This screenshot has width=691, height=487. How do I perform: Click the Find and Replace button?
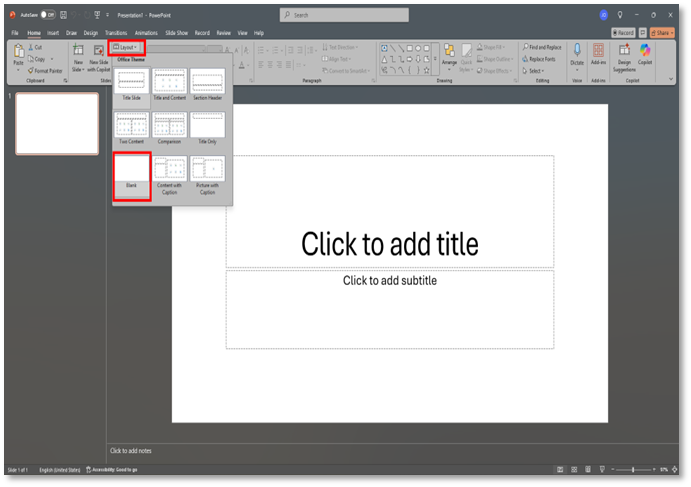[x=544, y=47]
